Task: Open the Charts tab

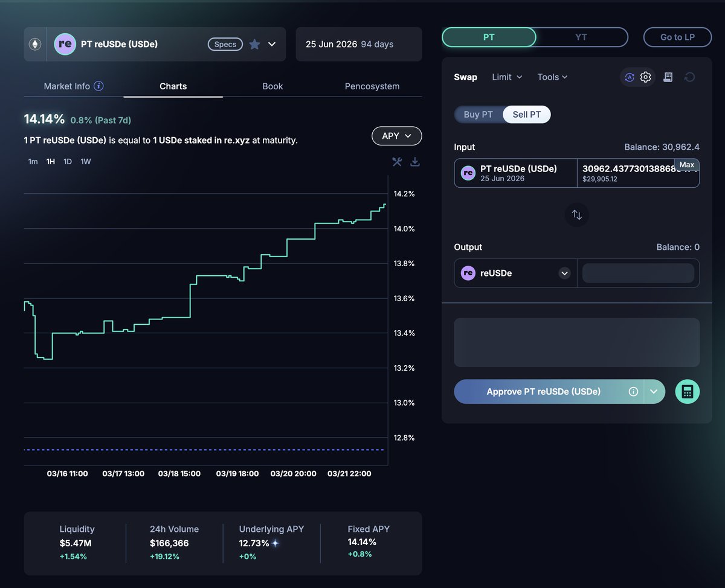Action: 173,86
